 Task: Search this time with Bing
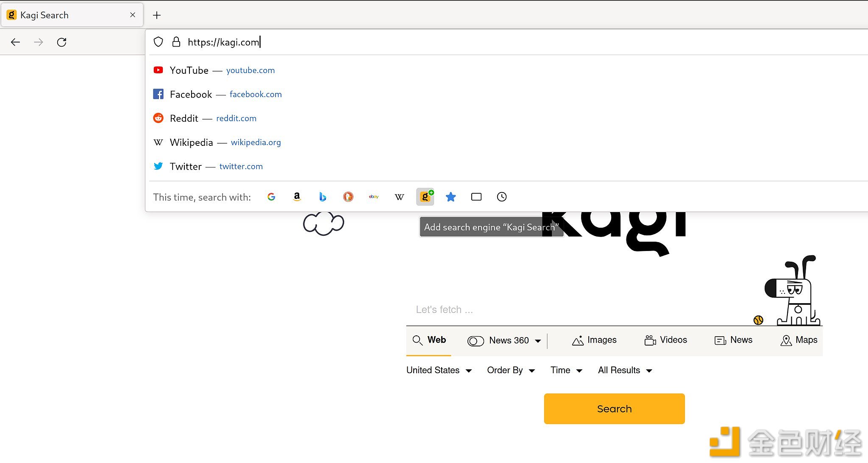pos(323,197)
